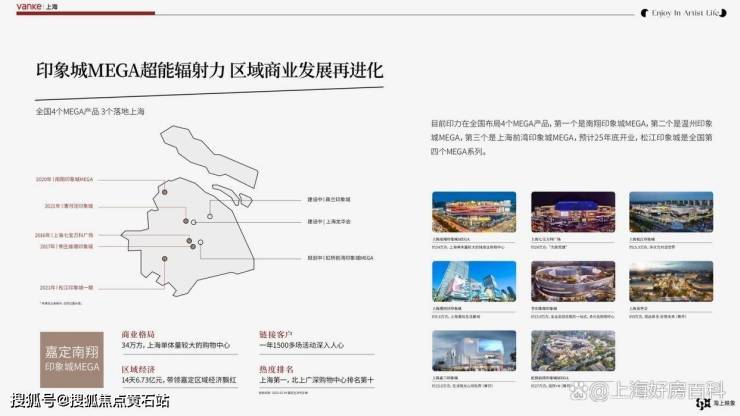Click the map label 规划中 | 虹桥前湾印象城MEGA
740x416 pixels.
[340, 258]
